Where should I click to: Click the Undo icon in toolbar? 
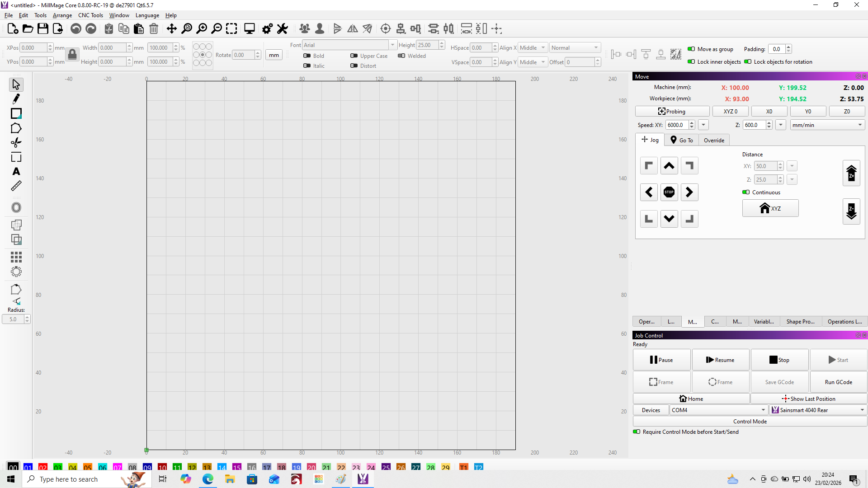[76, 29]
